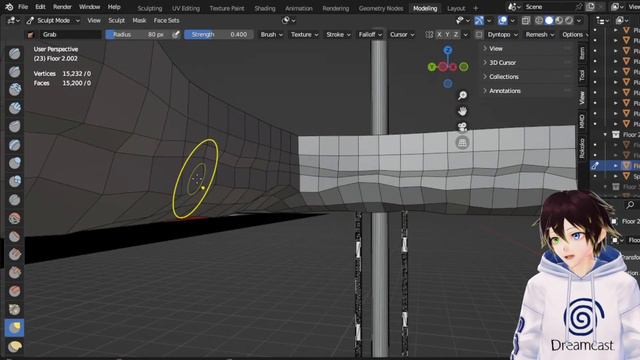Open the Rokoko sidebar tab
640x360 pixels.
[582, 148]
